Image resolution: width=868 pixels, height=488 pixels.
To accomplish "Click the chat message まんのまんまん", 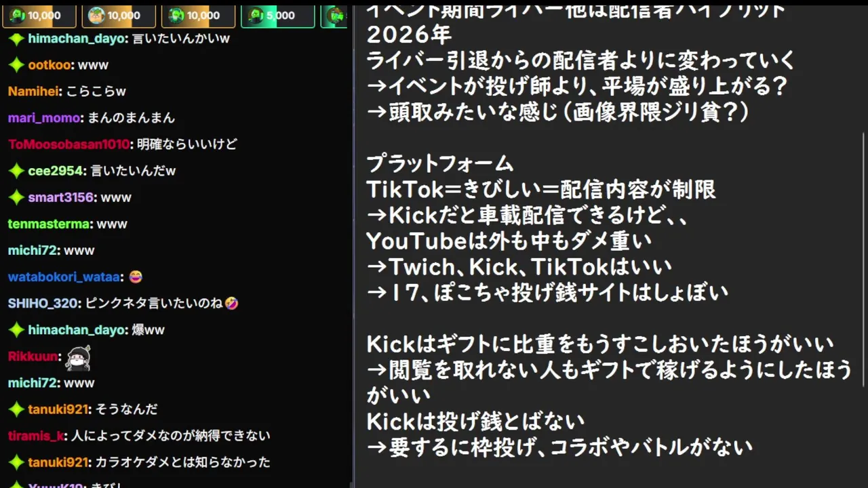I will (x=132, y=118).
